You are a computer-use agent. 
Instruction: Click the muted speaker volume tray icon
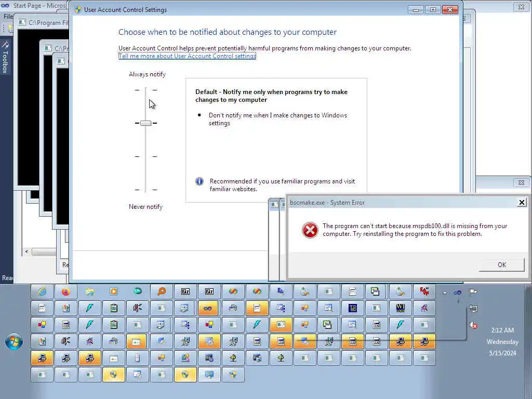point(473,325)
